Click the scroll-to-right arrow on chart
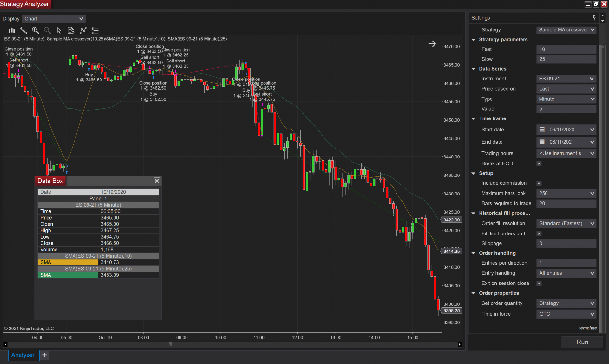The width and height of the screenshot is (609, 364). 432,44
